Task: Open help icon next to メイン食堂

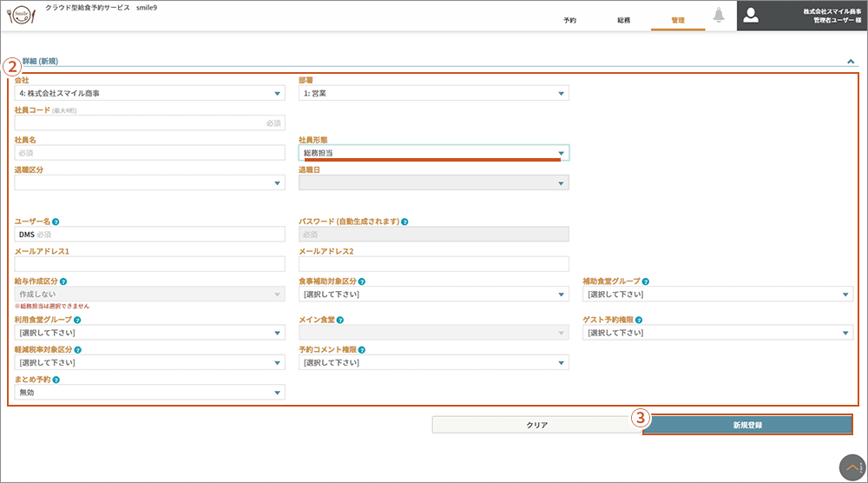Action: pyautogui.click(x=340, y=321)
